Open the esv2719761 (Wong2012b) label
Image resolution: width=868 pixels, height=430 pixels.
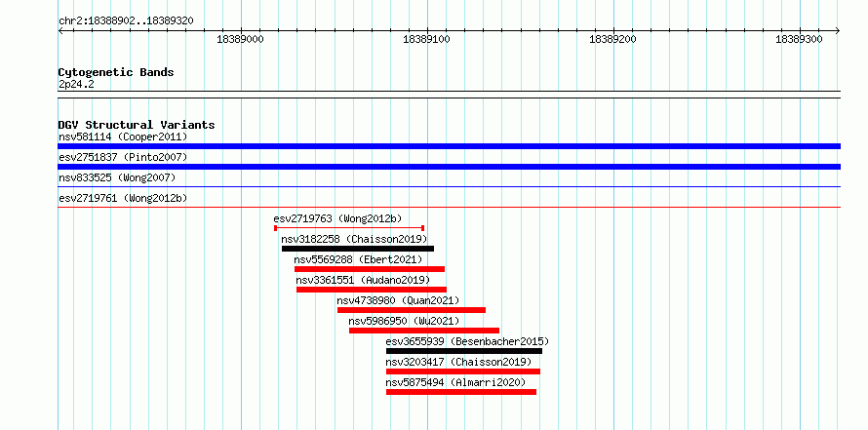pyautogui.click(x=123, y=198)
